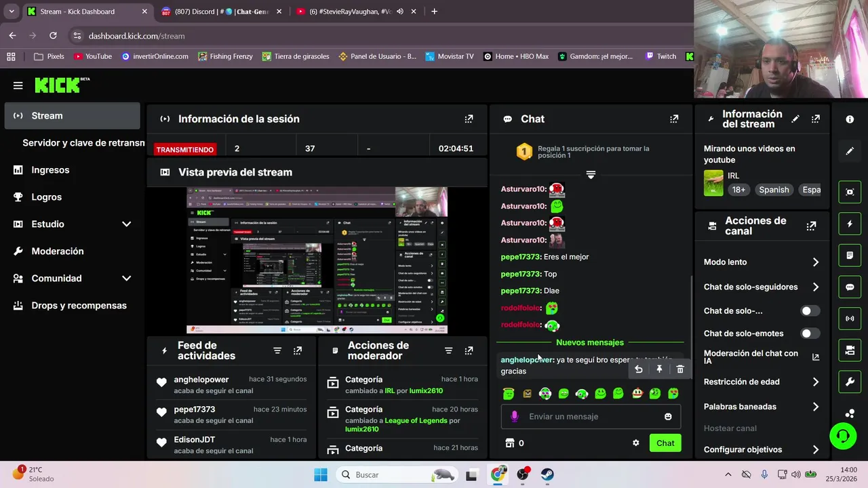Open Steam from the taskbar
The image size is (868, 488).
coord(547,474)
